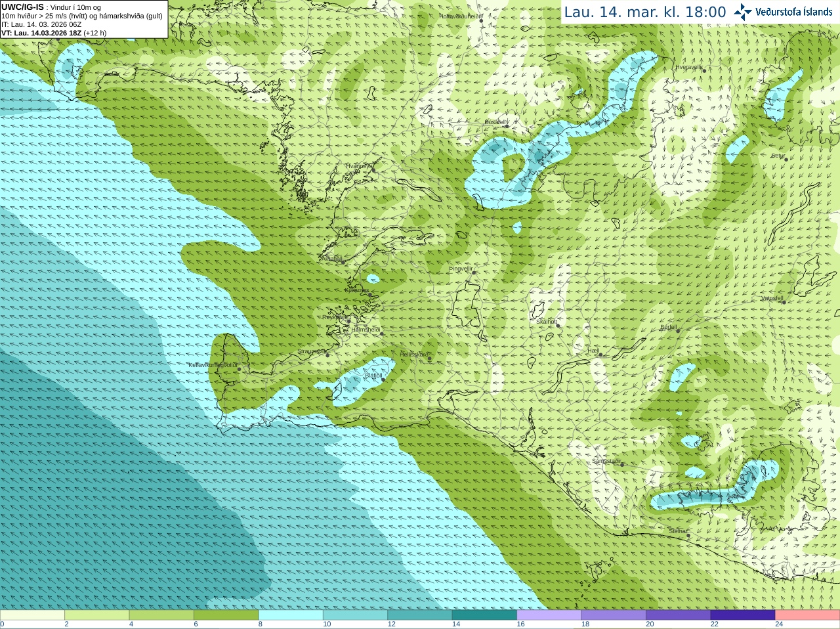Click the Reykjavík station dot
Screen dimensions: 840x629
point(350,320)
